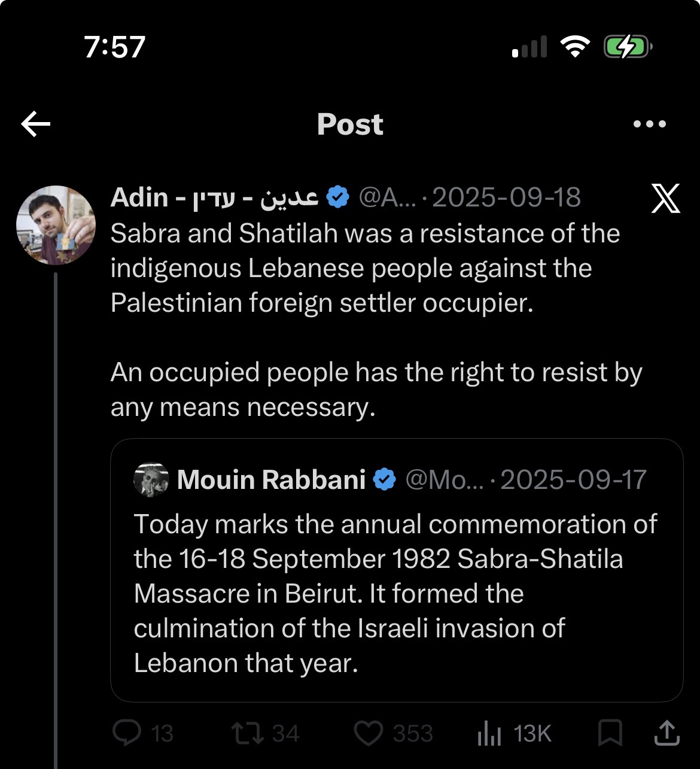Open the Mouin Rabbani name link

(x=271, y=479)
